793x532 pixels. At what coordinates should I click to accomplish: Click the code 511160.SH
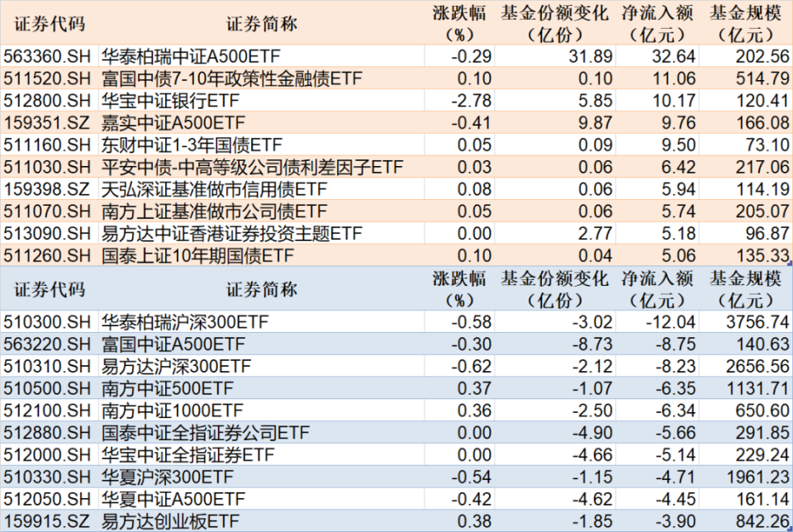point(47,145)
